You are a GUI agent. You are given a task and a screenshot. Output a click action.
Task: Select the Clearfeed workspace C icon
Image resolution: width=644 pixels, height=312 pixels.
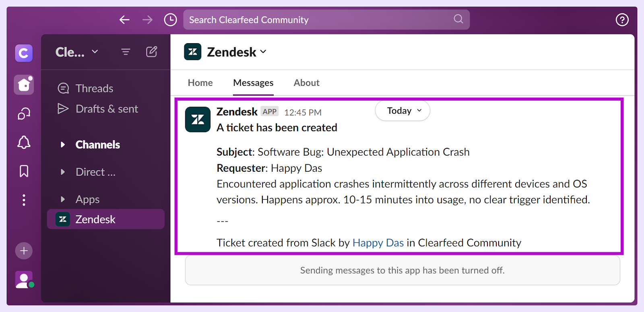(24, 53)
